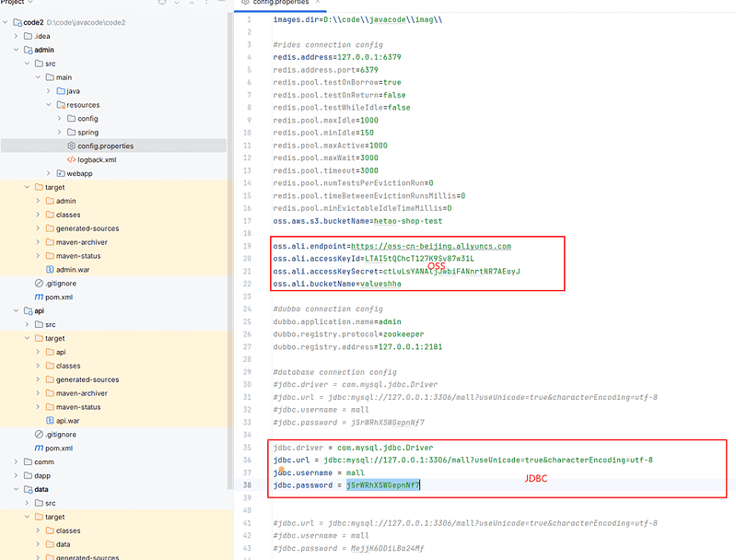Click the #rides connection config comment
736x560 pixels.
point(328,44)
